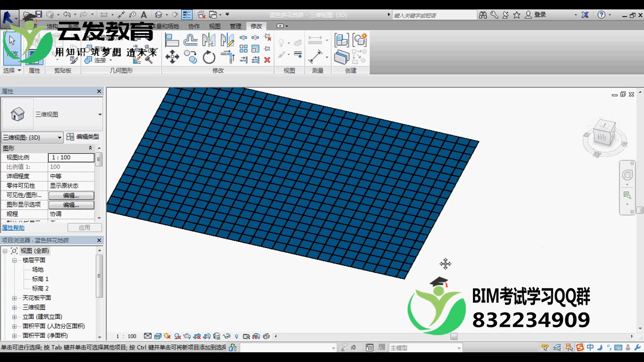Click the Temporary Hide/Isolate sunglasses icon
644x362 pixels.
point(227,336)
